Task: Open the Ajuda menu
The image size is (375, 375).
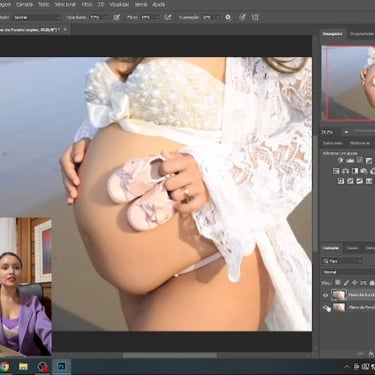Action: click(158, 5)
